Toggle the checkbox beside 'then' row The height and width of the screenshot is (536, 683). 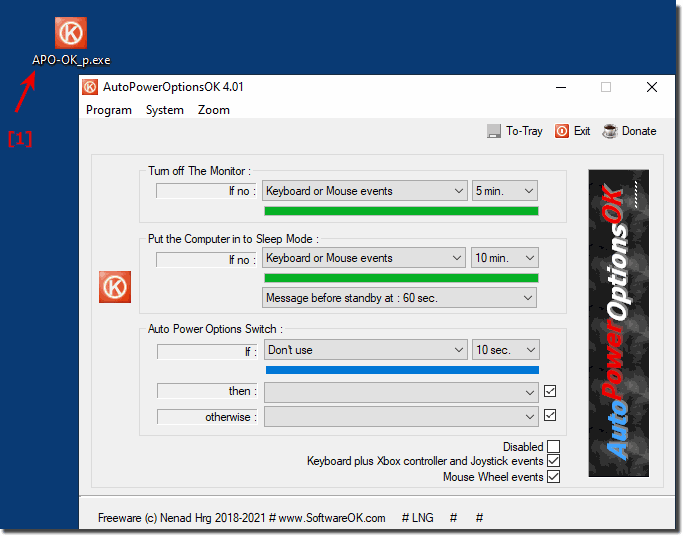pos(550,391)
